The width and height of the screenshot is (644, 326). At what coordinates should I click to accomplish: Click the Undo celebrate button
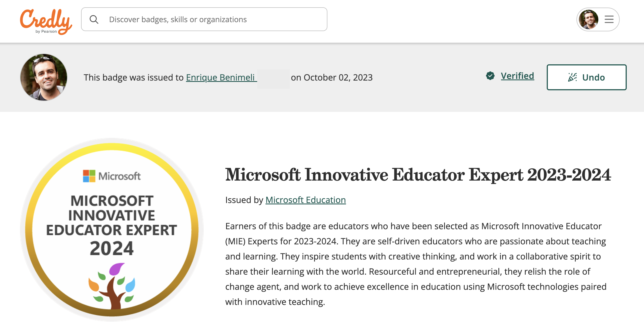point(586,77)
